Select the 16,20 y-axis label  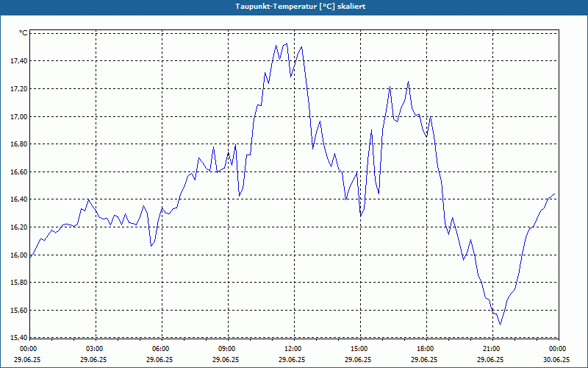pyautogui.click(x=19, y=227)
